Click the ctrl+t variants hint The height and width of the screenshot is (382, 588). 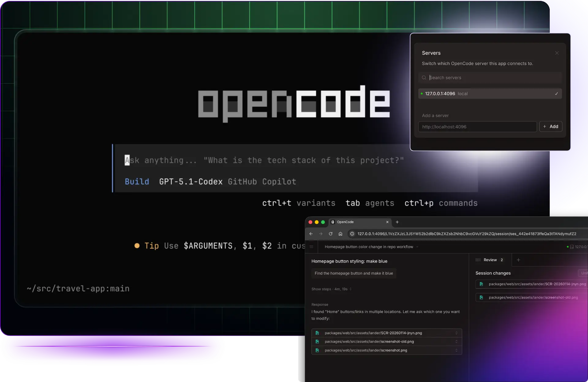299,203
